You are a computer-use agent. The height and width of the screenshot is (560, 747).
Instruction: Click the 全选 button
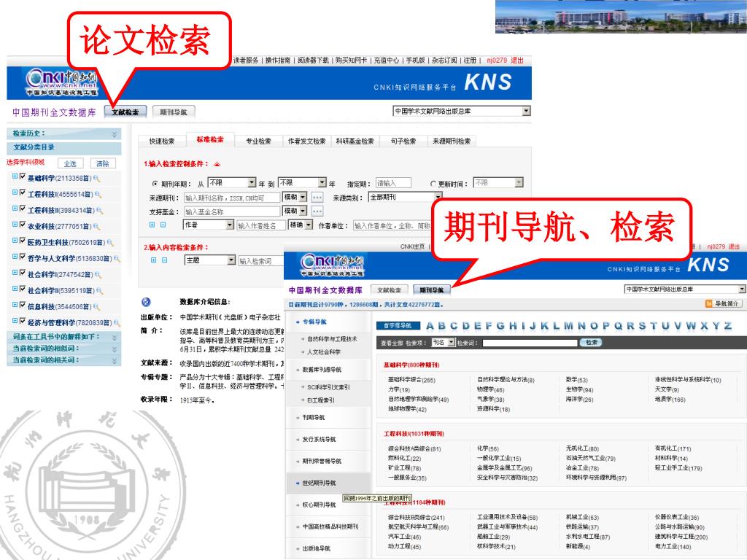(x=71, y=164)
